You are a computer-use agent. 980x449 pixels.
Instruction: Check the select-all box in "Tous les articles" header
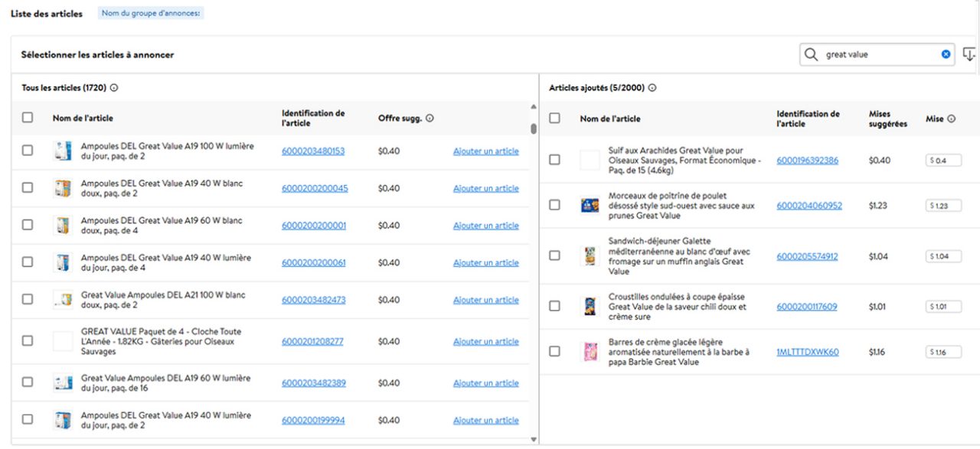[x=28, y=118]
